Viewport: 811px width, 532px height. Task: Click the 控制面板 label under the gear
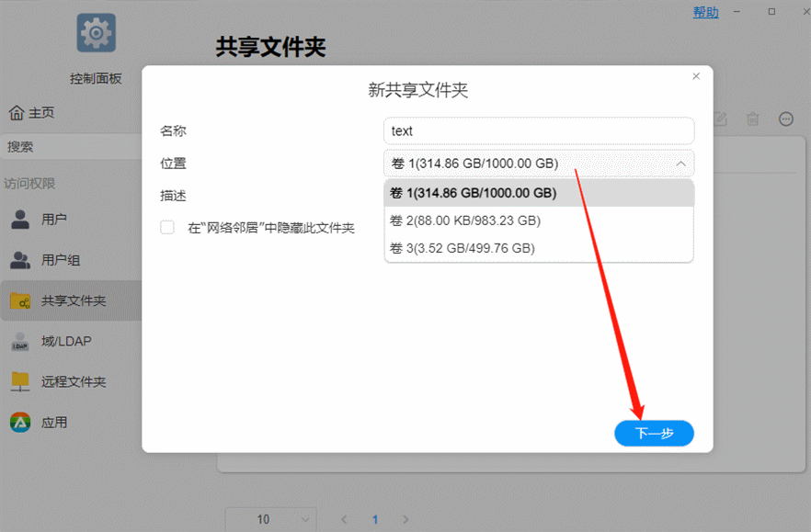click(96, 79)
